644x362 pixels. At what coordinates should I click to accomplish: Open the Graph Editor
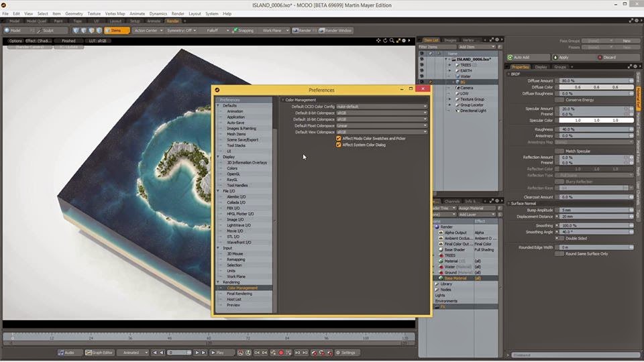pos(99,353)
